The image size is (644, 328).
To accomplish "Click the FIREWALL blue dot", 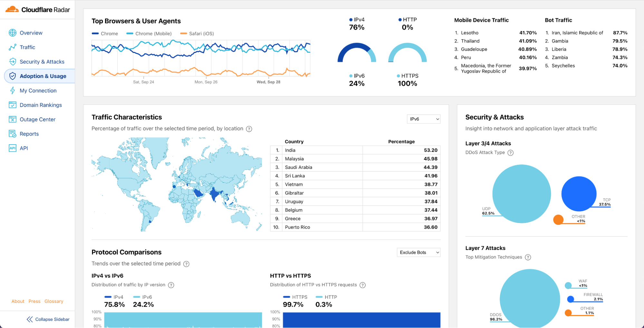I will [571, 299].
